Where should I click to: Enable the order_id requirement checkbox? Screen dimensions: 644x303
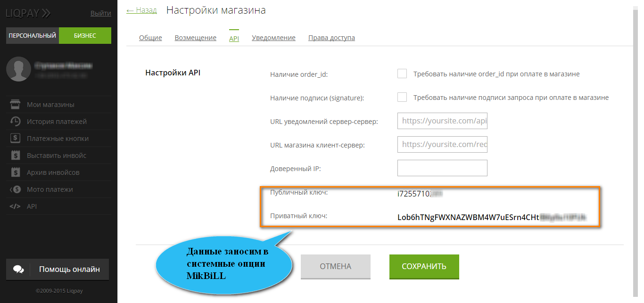pos(402,74)
